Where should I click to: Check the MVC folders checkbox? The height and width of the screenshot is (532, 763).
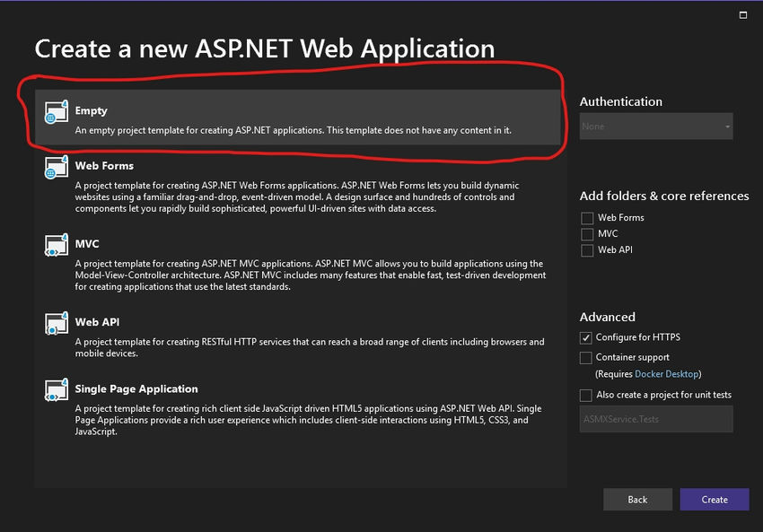(x=587, y=234)
